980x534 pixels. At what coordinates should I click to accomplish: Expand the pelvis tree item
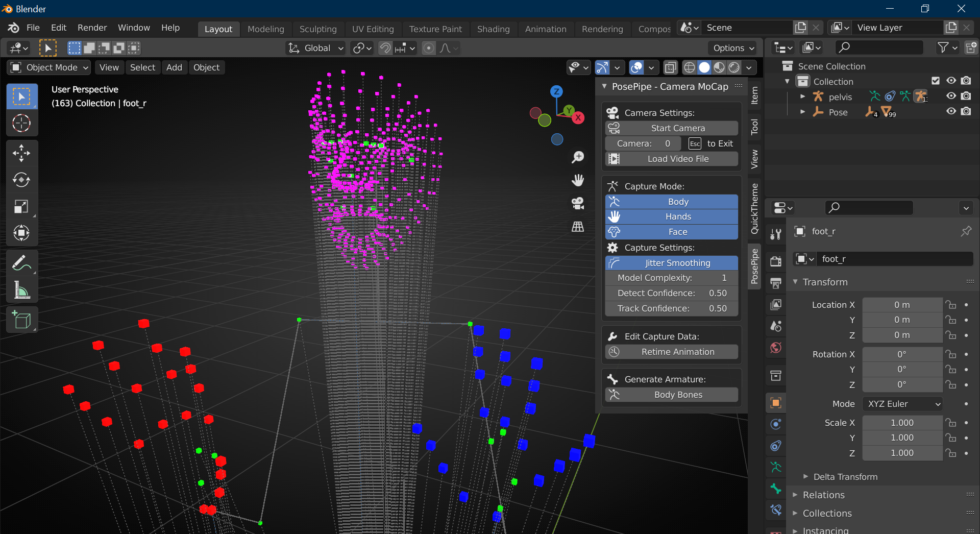click(x=802, y=96)
